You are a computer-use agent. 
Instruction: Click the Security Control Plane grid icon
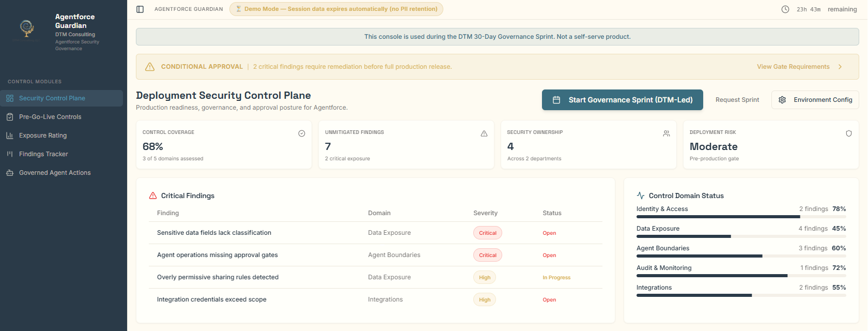10,98
